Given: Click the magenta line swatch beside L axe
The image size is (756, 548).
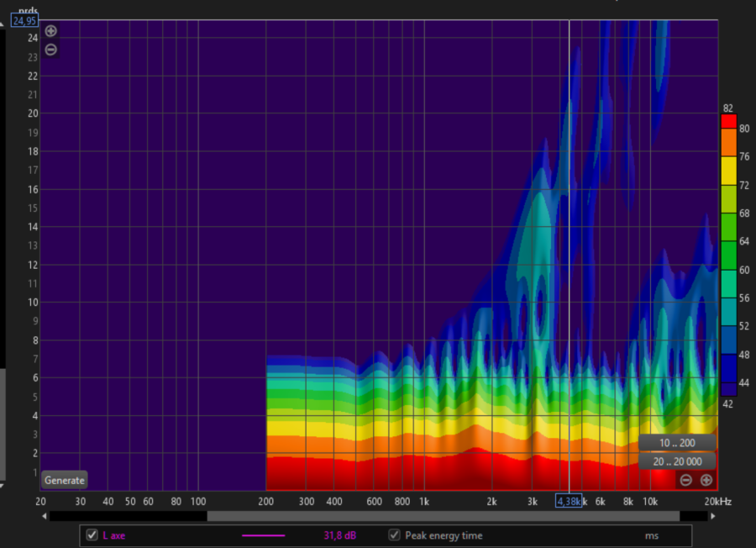Looking at the screenshot, I should point(263,535).
